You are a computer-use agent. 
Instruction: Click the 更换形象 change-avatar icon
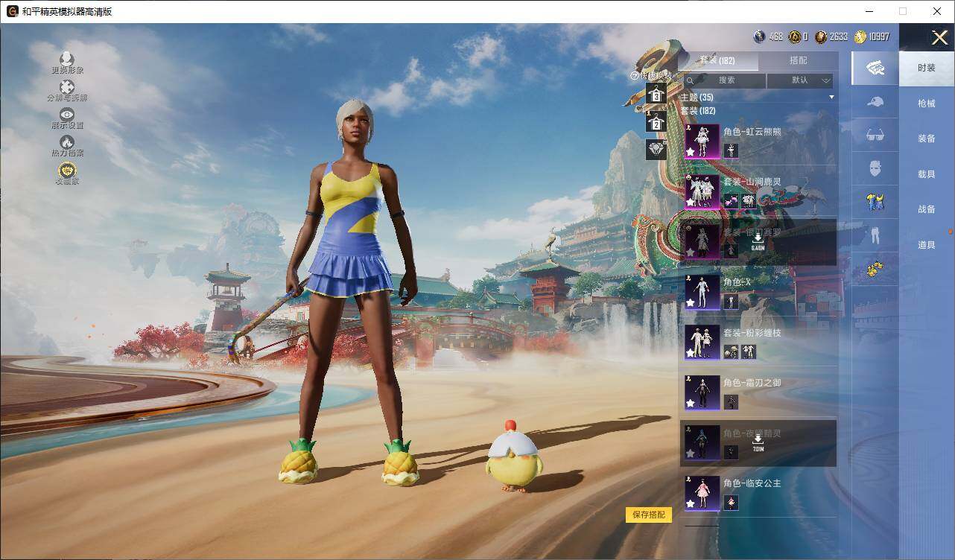[67, 60]
